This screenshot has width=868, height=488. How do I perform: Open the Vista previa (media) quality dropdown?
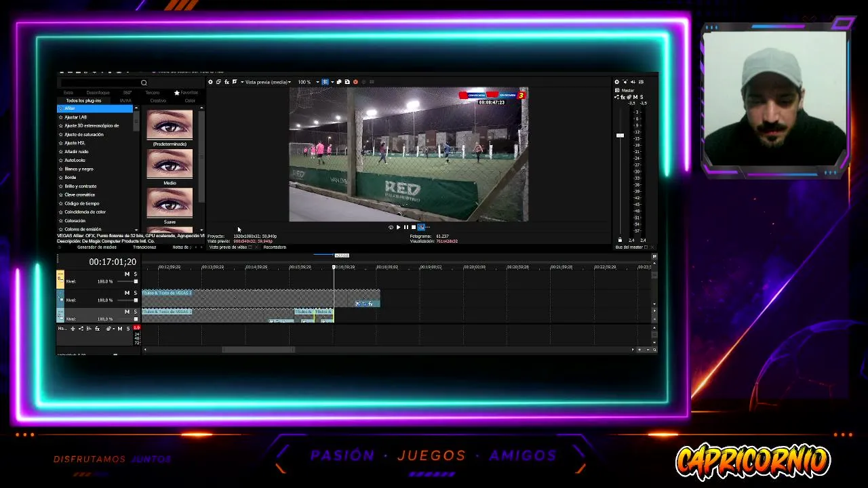click(x=269, y=82)
